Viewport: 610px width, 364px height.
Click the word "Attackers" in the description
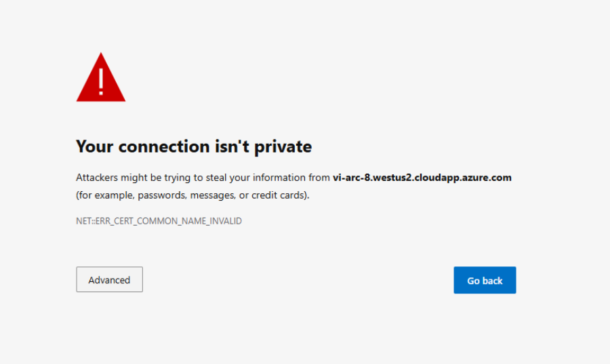(x=97, y=178)
